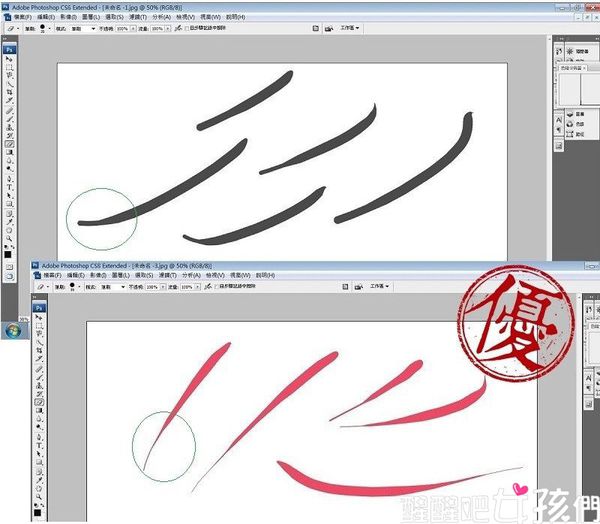Screen dimensions: 600x524
Task: Click the foreground color swatch in top toolbox
Action: (8, 254)
